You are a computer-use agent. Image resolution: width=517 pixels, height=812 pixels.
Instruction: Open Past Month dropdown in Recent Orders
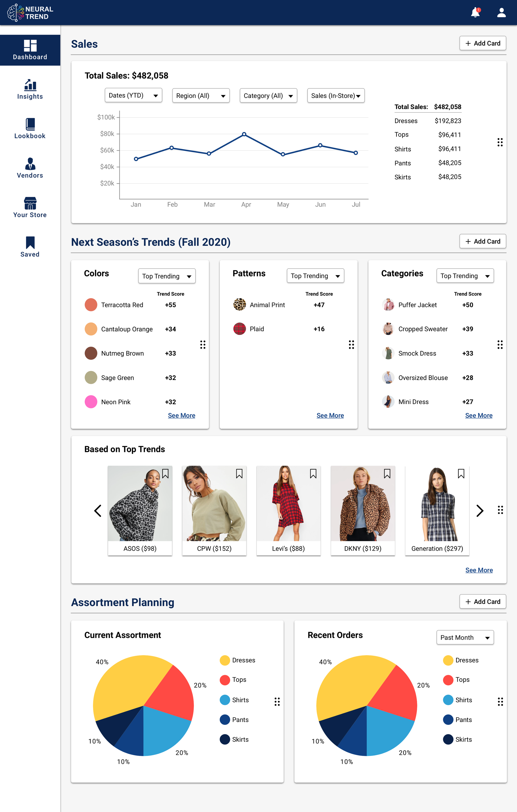465,637
